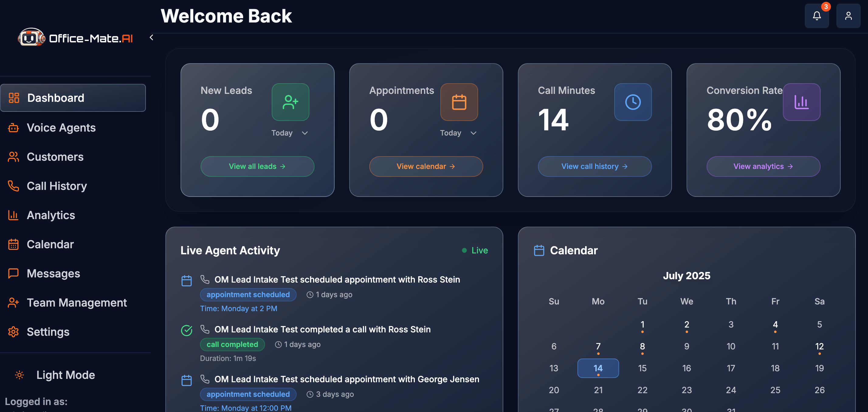Select July 14 in calendar
Image resolution: width=868 pixels, height=412 pixels.
click(598, 368)
